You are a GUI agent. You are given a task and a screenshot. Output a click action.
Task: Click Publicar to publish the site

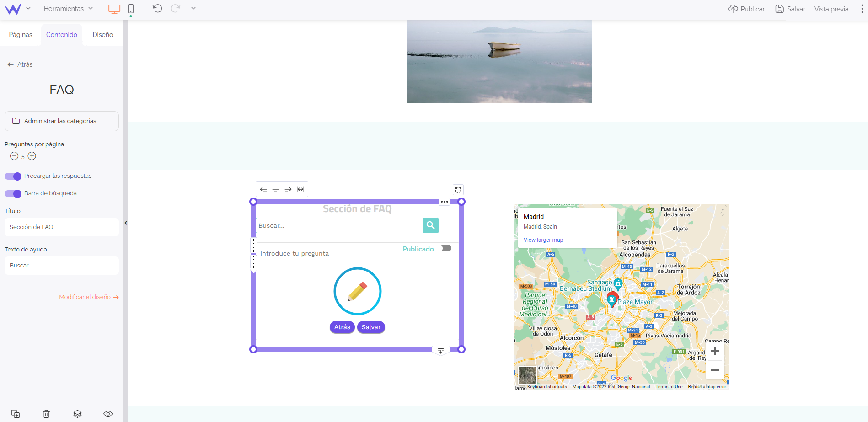click(x=746, y=9)
